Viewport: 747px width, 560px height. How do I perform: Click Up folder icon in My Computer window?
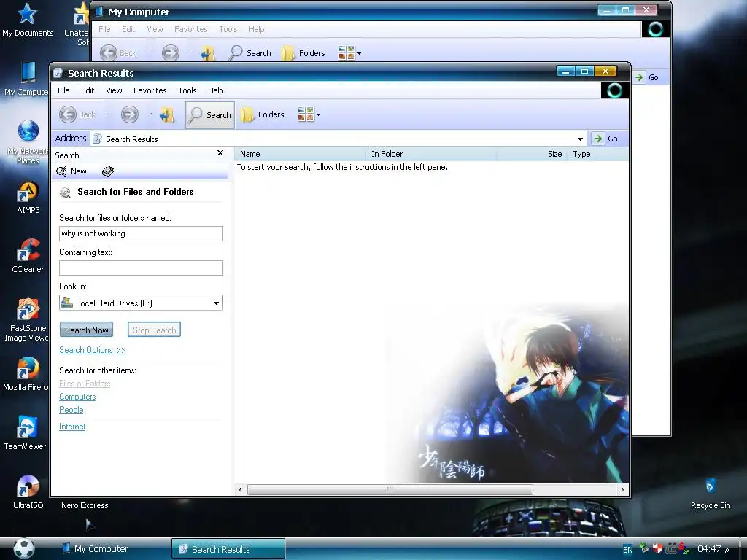coord(208,52)
